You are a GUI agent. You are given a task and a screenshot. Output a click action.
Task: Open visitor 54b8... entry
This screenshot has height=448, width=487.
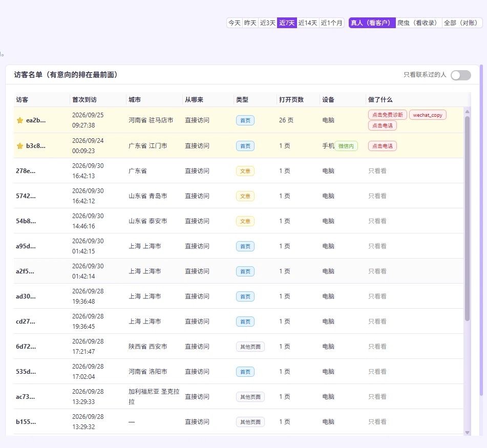[26, 221]
